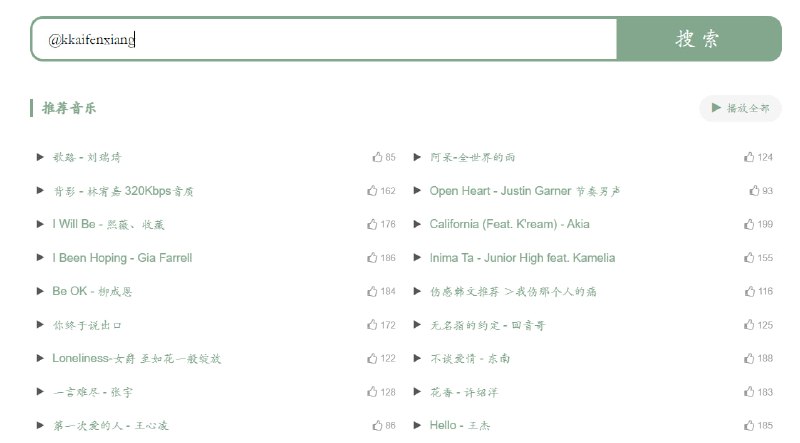Image resolution: width=800 pixels, height=443 pixels.
Task: Play Open Heart - Justin Garner track
Action: [417, 191]
